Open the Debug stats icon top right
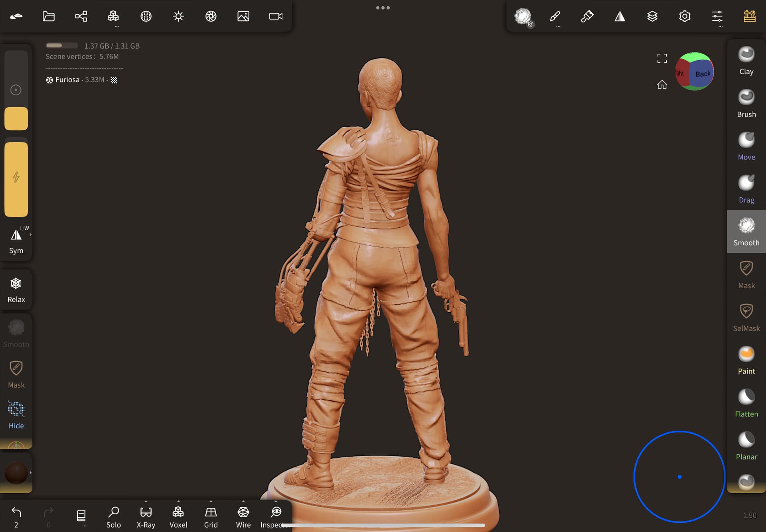Screen dimensions: 766x532 coord(750,16)
